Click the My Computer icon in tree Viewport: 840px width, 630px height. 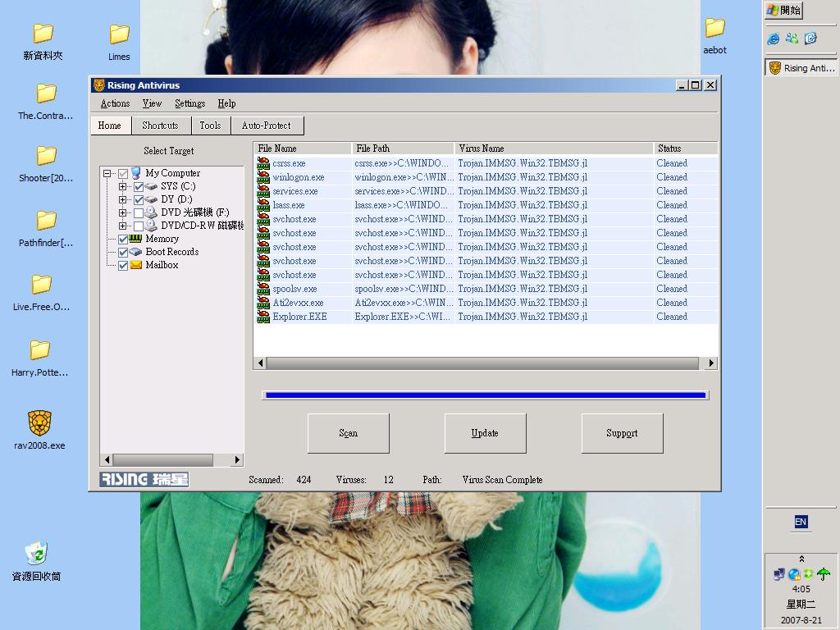pyautogui.click(x=136, y=173)
